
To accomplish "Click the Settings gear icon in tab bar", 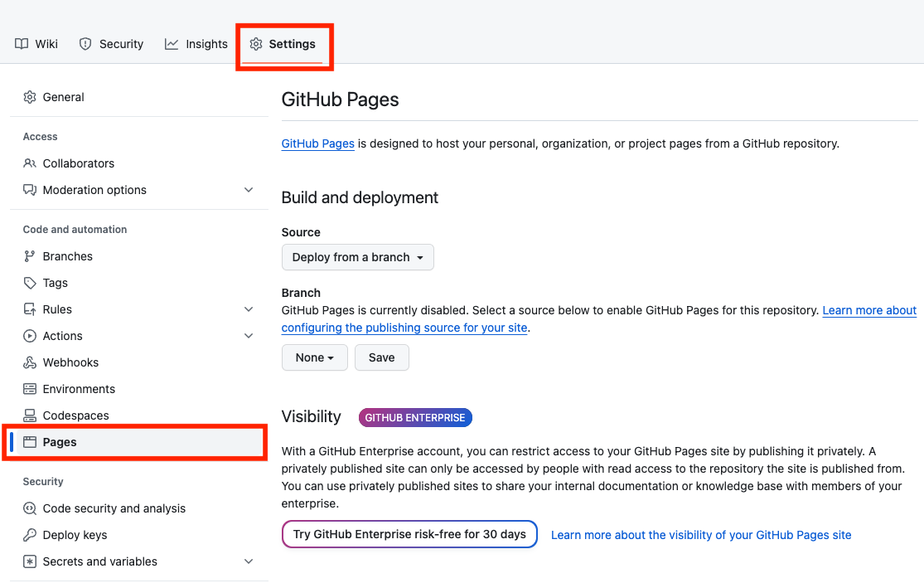I will (x=256, y=44).
